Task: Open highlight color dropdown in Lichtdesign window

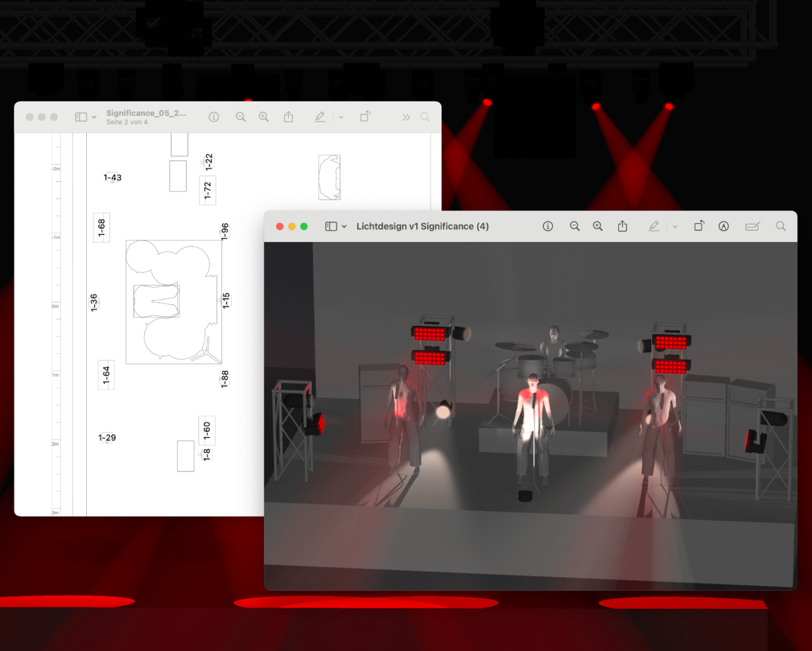Action: pyautogui.click(x=675, y=227)
